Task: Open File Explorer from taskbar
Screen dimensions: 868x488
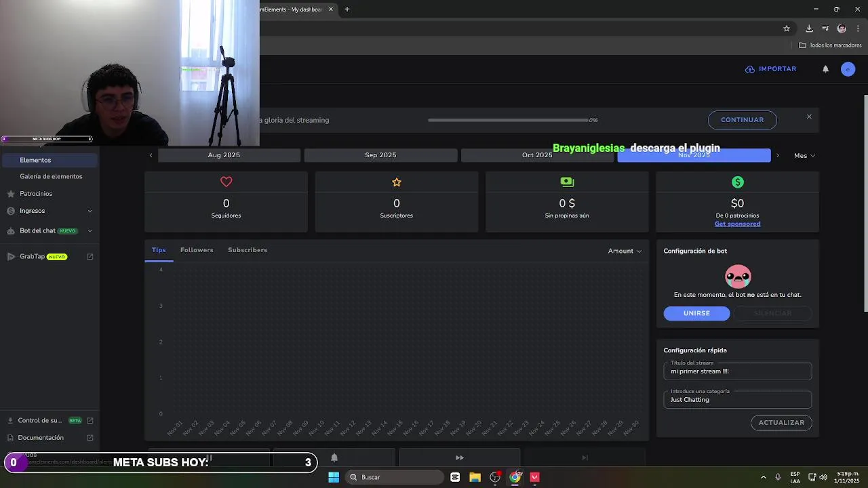Action: 475,477
